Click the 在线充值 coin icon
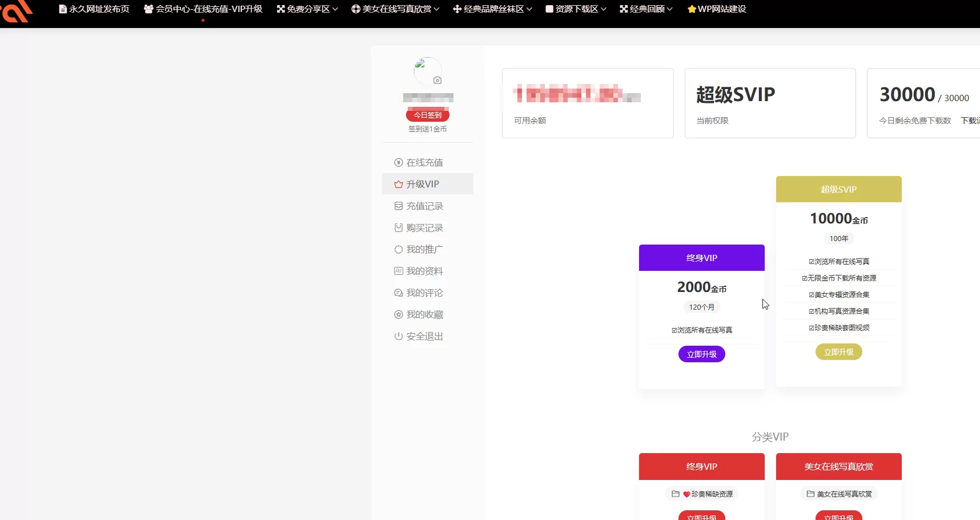Image resolution: width=980 pixels, height=520 pixels. pos(399,163)
